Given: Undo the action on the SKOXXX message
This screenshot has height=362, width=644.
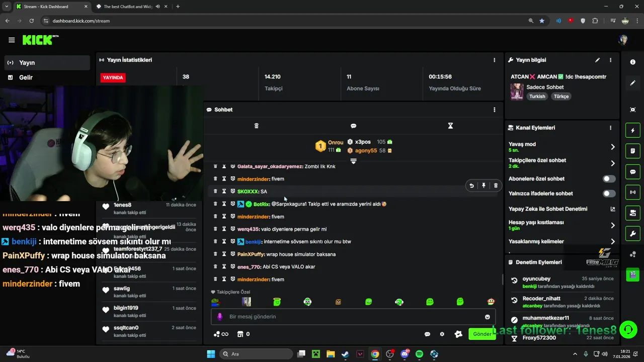Looking at the screenshot, I should tap(471, 186).
